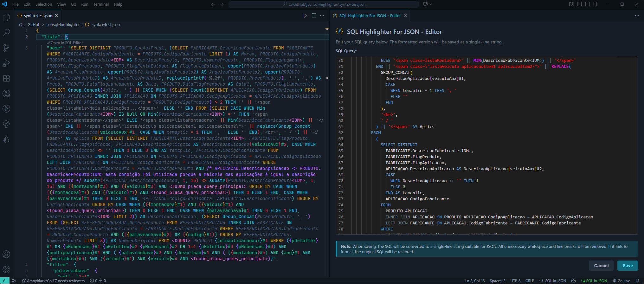
Task: Open more actions for SQL Highlighter panel
Action: pyautogui.click(x=637, y=16)
